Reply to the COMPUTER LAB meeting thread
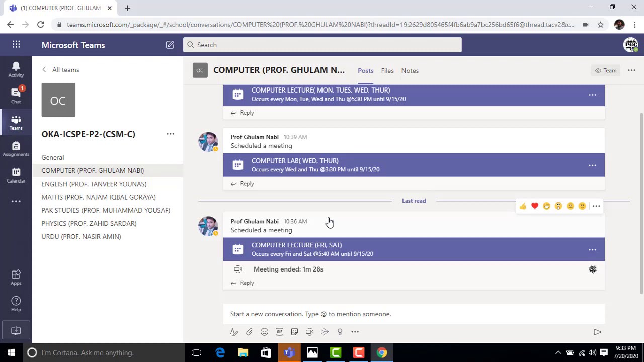This screenshot has width=644, height=362. (x=243, y=184)
